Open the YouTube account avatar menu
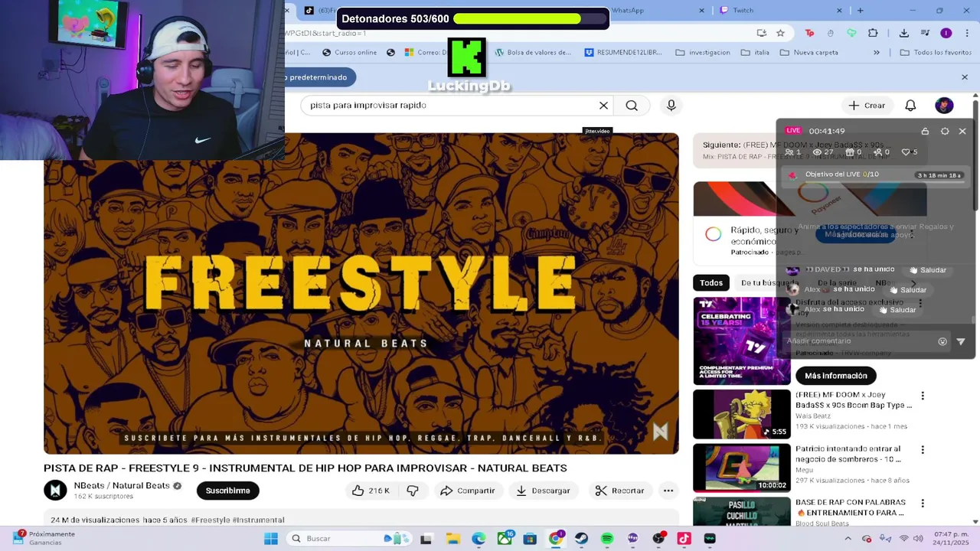 tap(944, 106)
